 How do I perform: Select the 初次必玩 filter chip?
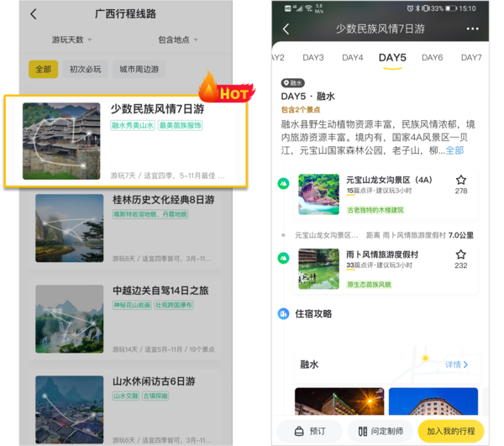click(84, 69)
